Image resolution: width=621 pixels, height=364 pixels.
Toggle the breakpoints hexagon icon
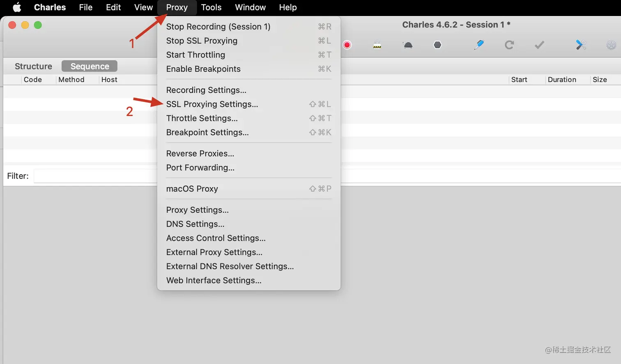[x=437, y=45]
